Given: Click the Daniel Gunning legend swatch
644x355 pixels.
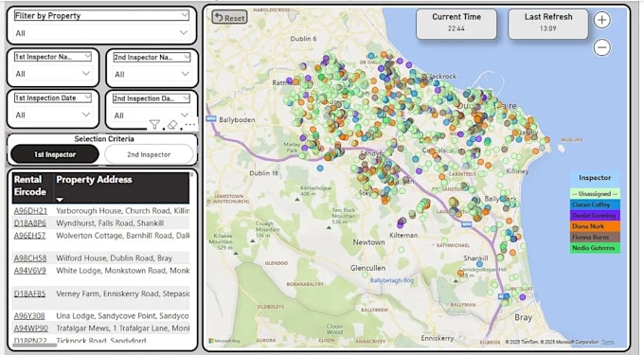Looking at the screenshot, I should point(595,215).
